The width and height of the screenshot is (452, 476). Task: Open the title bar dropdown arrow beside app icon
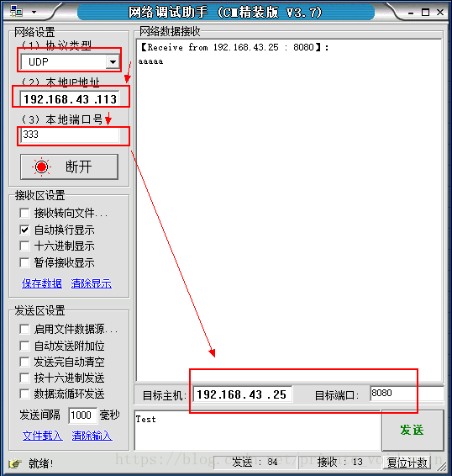pyautogui.click(x=34, y=12)
